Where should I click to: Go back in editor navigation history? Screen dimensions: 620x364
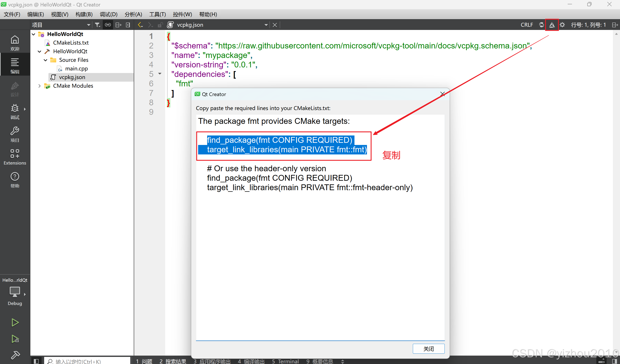click(140, 25)
